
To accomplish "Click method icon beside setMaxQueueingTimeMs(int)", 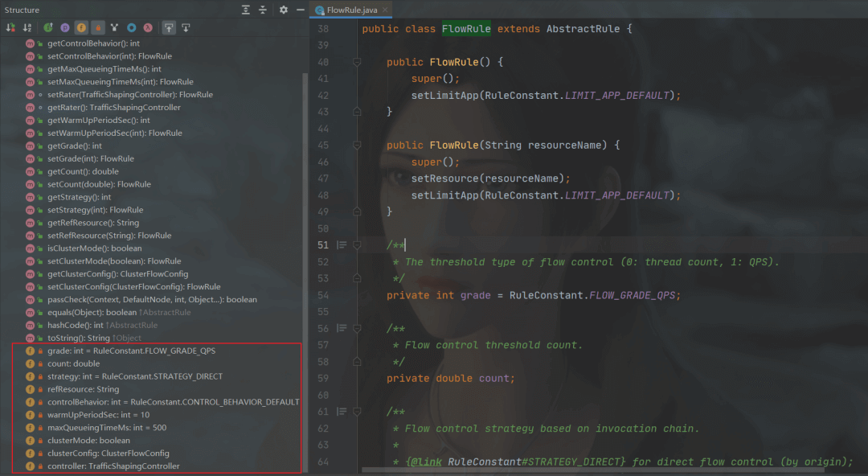I will click(30, 81).
